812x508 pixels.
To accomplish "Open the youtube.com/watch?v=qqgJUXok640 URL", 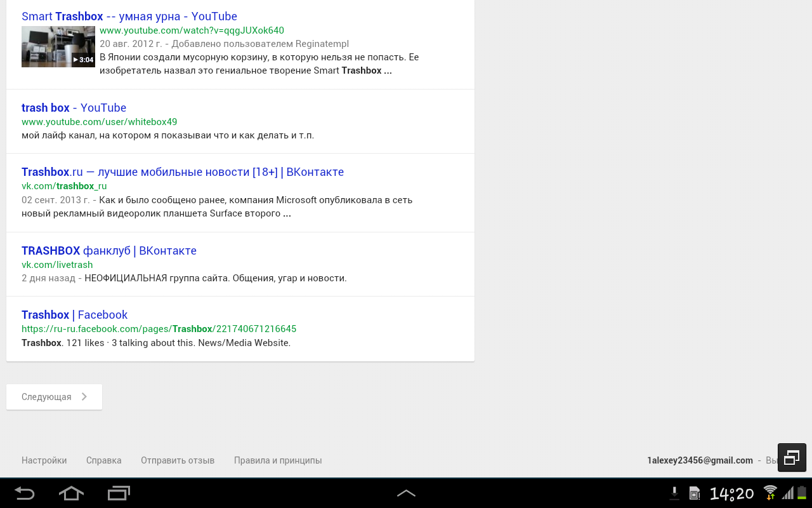I will point(192,30).
